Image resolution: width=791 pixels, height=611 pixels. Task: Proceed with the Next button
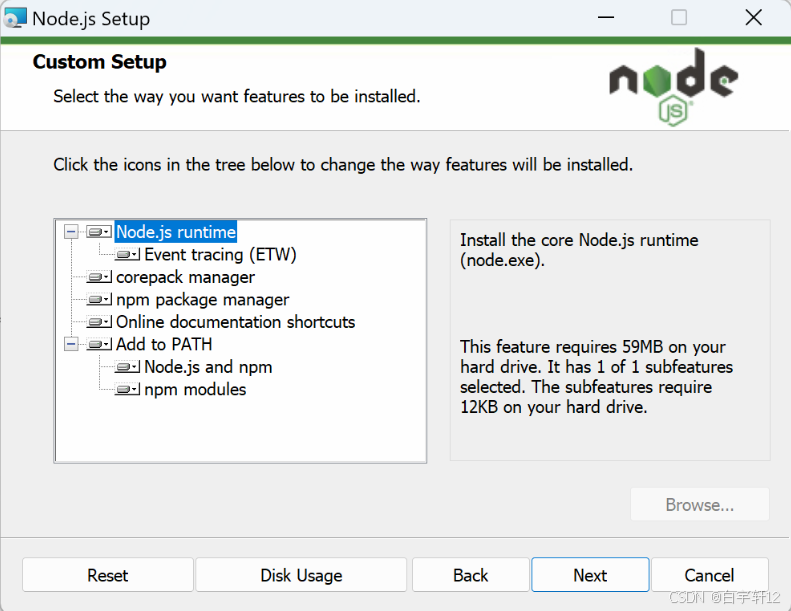[x=590, y=575]
